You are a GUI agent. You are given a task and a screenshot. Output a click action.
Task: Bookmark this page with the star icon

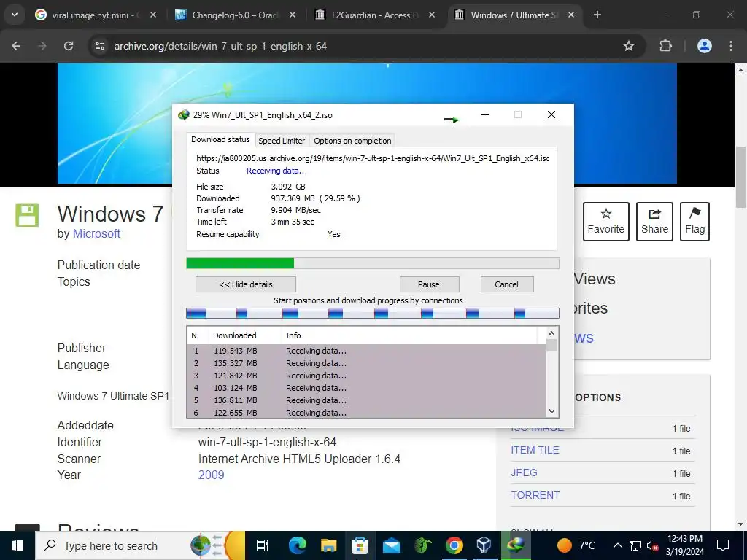628,46
